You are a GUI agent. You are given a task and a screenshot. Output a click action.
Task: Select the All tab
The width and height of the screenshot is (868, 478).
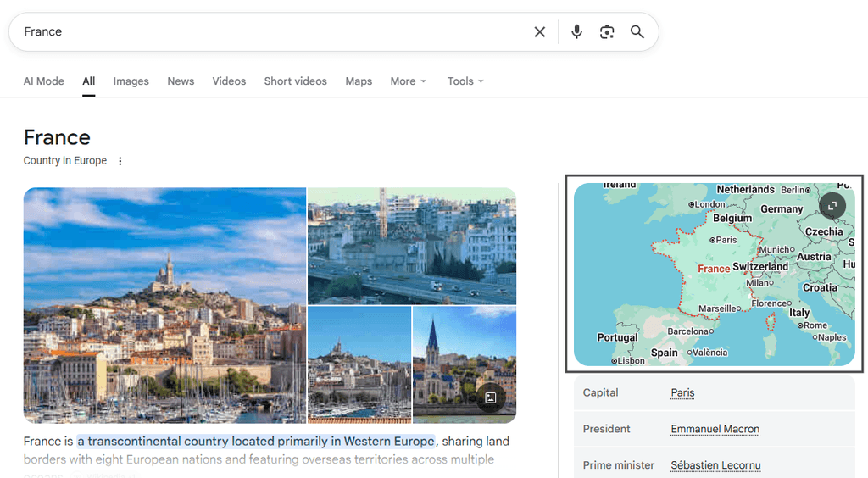88,81
